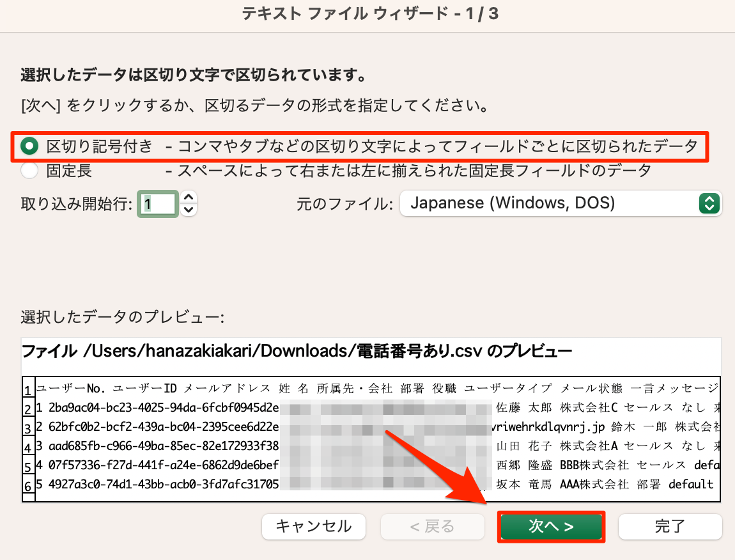Click the preview ID aad685fb-c966-49ba-85ec-82e172933f38
Image resolution: width=735 pixels, height=560 pixels.
[x=164, y=446]
